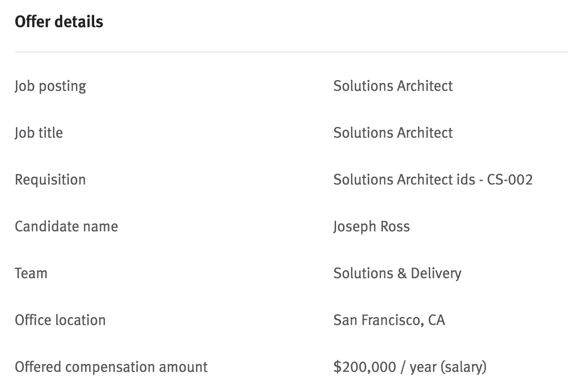Click the word Ross in candidate name
Viewport: 568px width, 392px height.
[395, 227]
